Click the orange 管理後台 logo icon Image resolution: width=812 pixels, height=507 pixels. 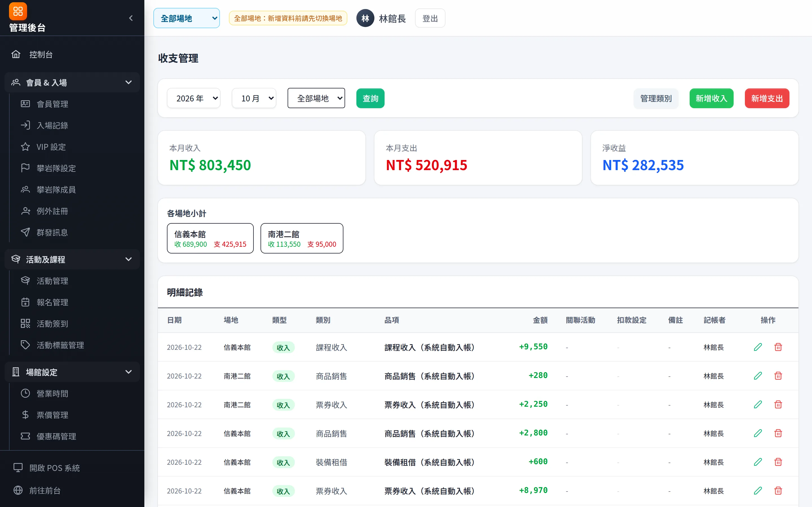(18, 11)
